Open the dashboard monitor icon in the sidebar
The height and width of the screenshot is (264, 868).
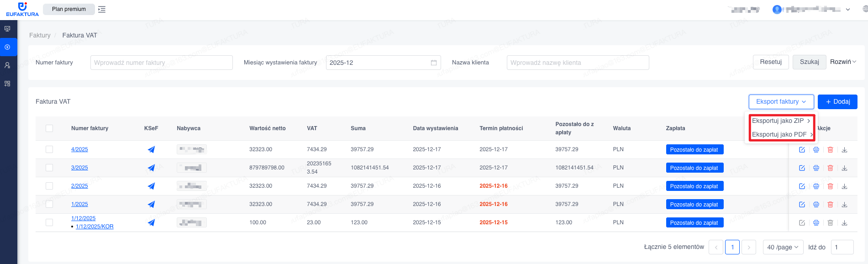pyautogui.click(x=7, y=29)
